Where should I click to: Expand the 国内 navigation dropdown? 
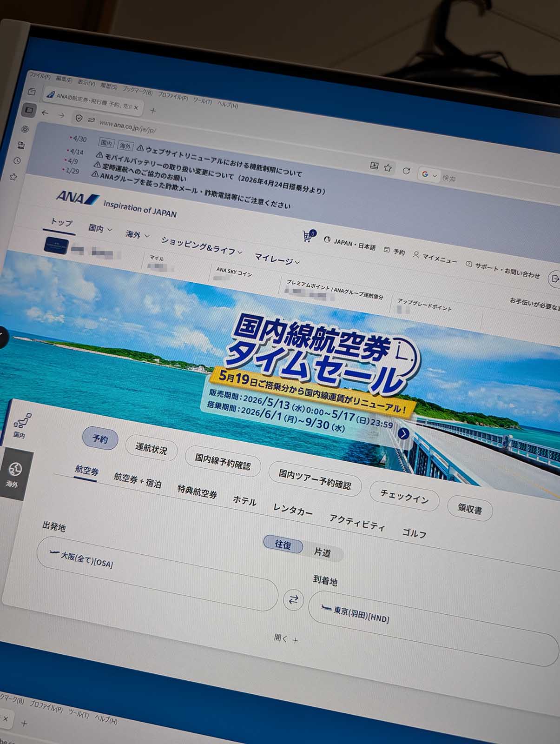[x=100, y=228]
